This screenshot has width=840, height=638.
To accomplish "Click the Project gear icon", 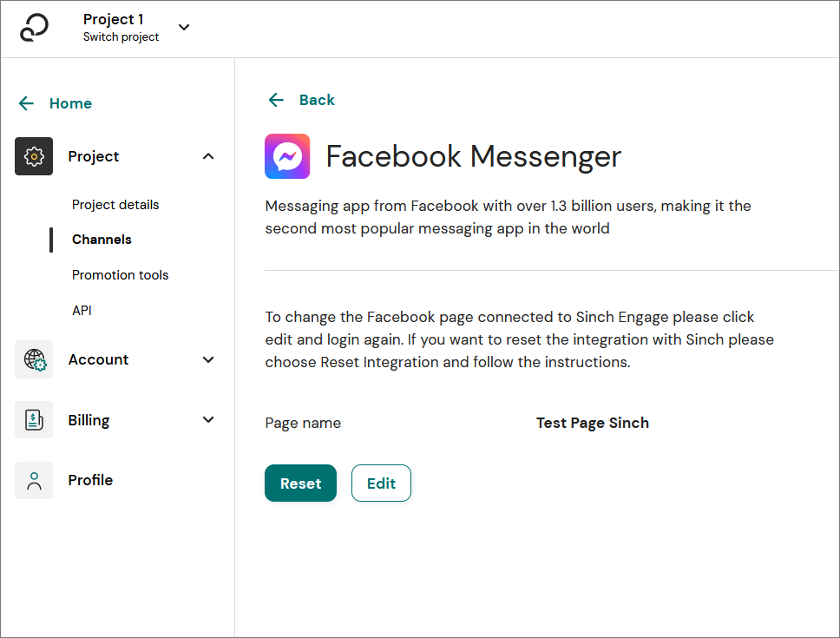I will [x=34, y=156].
